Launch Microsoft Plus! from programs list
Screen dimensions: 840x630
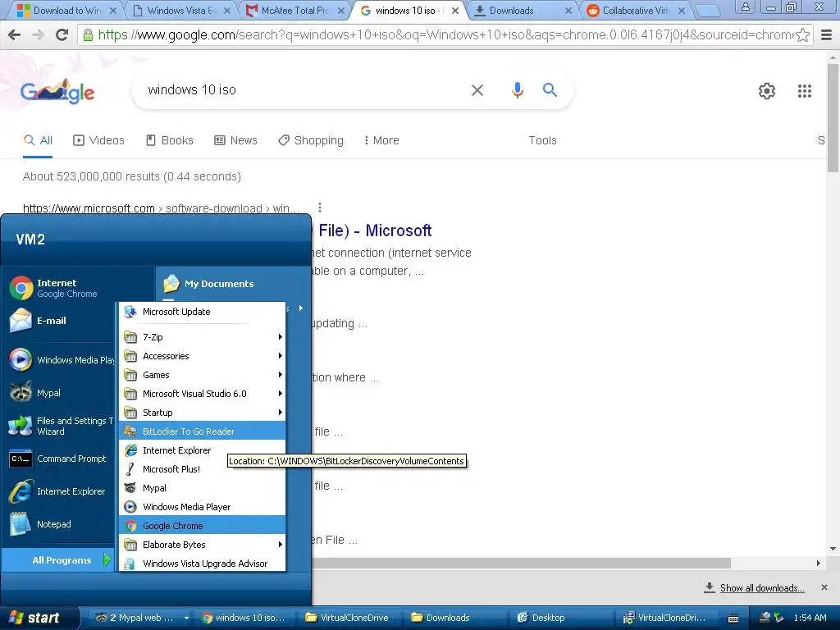[x=203, y=469]
